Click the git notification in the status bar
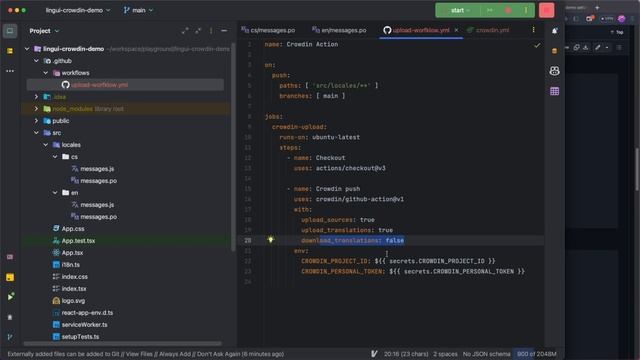Viewport: 640px width, 360px height. pyautogui.click(x=145, y=354)
